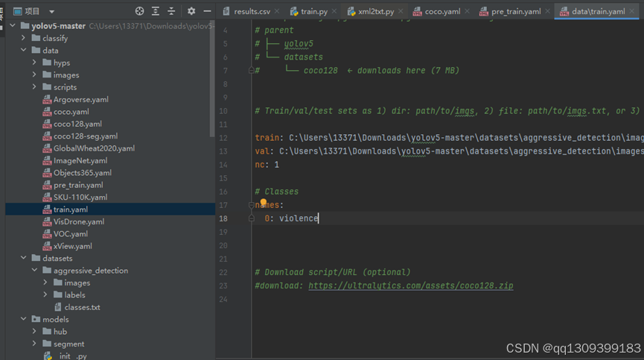Expand the data images folder arrow
This screenshot has height=360, width=644.
[x=34, y=75]
